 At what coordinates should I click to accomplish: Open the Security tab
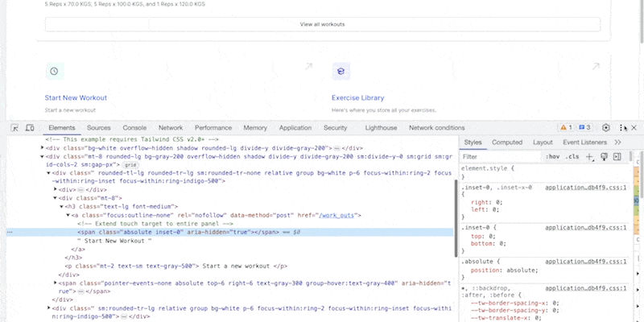pos(335,128)
